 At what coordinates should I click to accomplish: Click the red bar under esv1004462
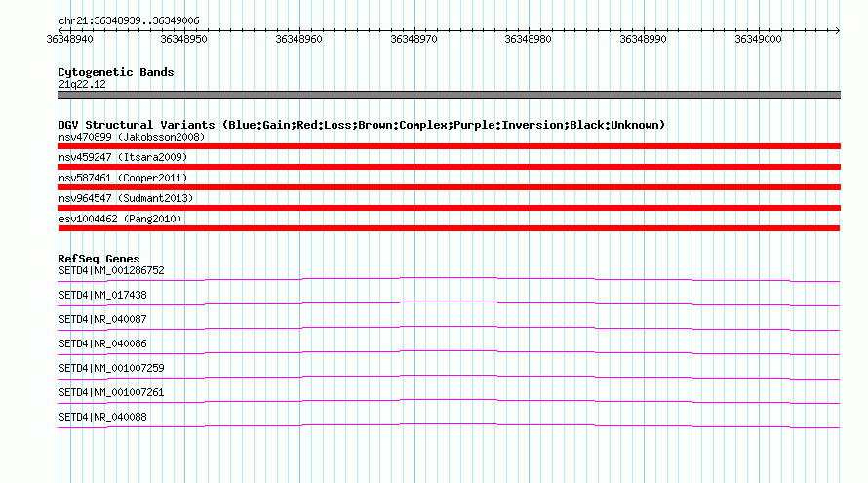[x=449, y=228]
